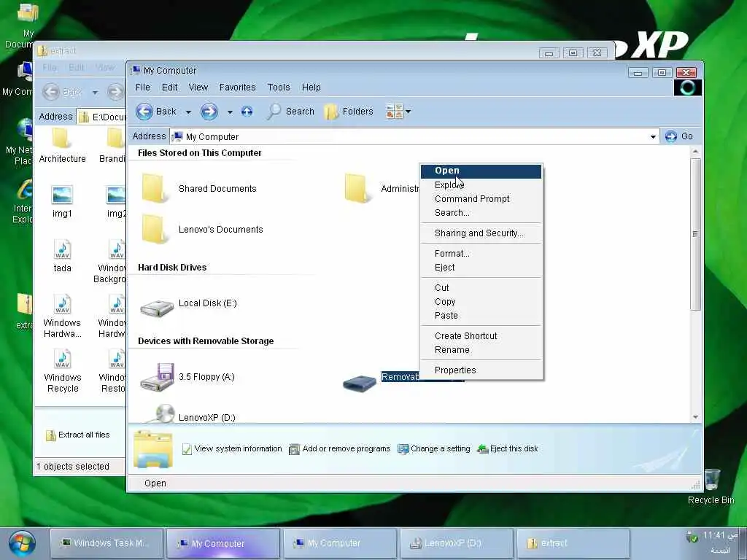The width and height of the screenshot is (747, 560).
Task: Click Add or remove programs link
Action: (x=340, y=449)
